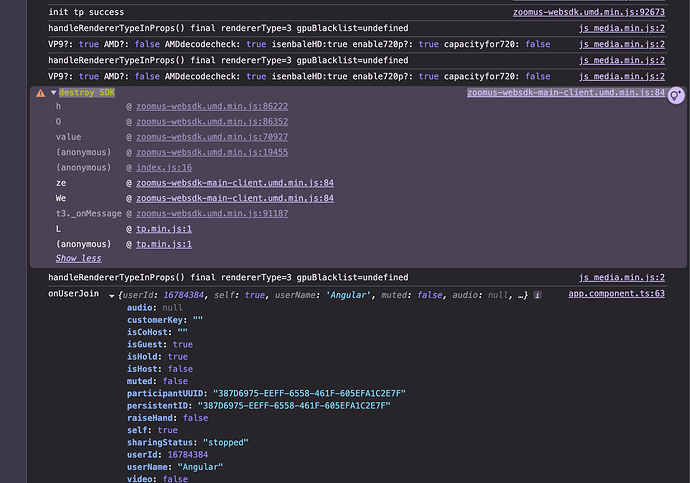Open the app.component.ts:63 source link

(x=617, y=293)
